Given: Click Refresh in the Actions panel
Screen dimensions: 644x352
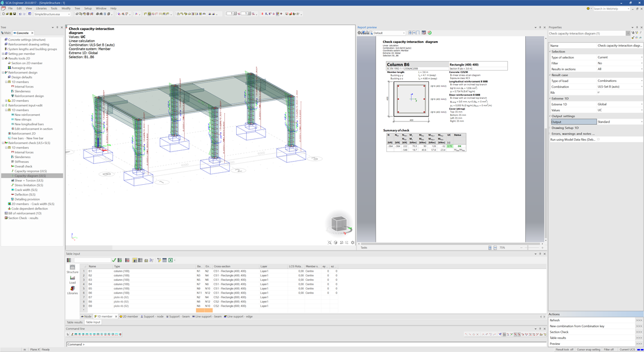Looking at the screenshot, I should point(555,320).
